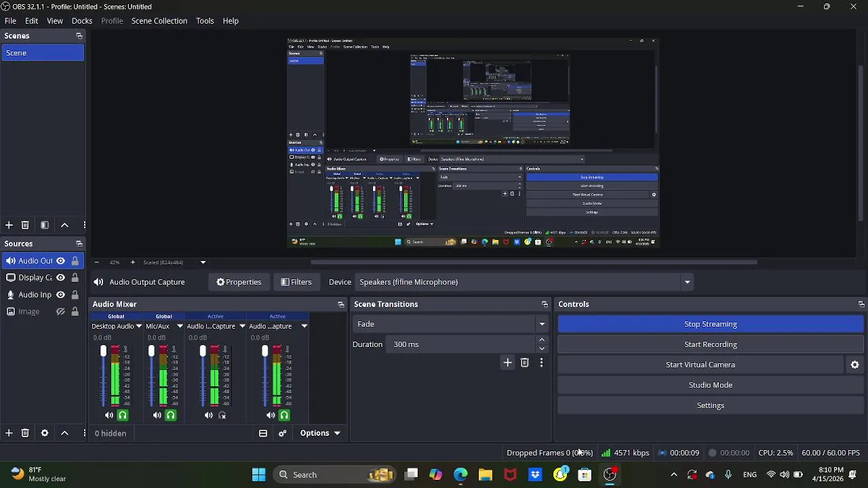The width and height of the screenshot is (868, 488).
Task: Remove selected scene using the Scenes trash icon
Action: [25, 225]
